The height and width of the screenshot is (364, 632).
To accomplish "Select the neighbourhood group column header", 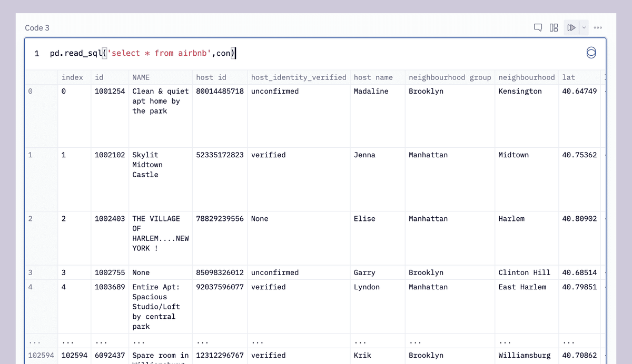I will [450, 77].
